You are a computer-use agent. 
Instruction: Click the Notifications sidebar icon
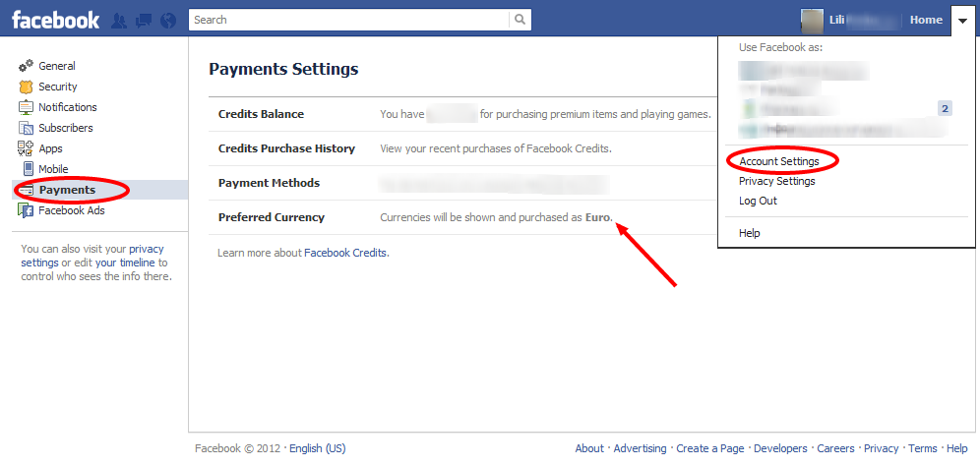[26, 107]
